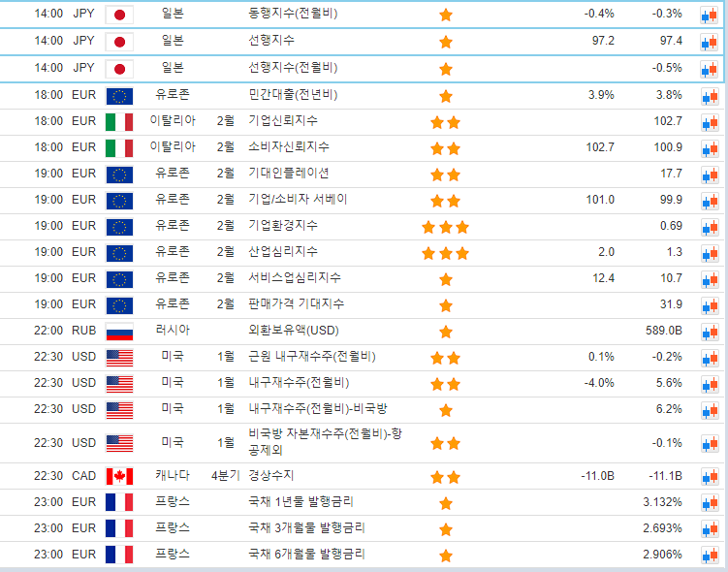Open chart icon for 경상수지 row
This screenshot has width=728, height=572.
[x=708, y=477]
